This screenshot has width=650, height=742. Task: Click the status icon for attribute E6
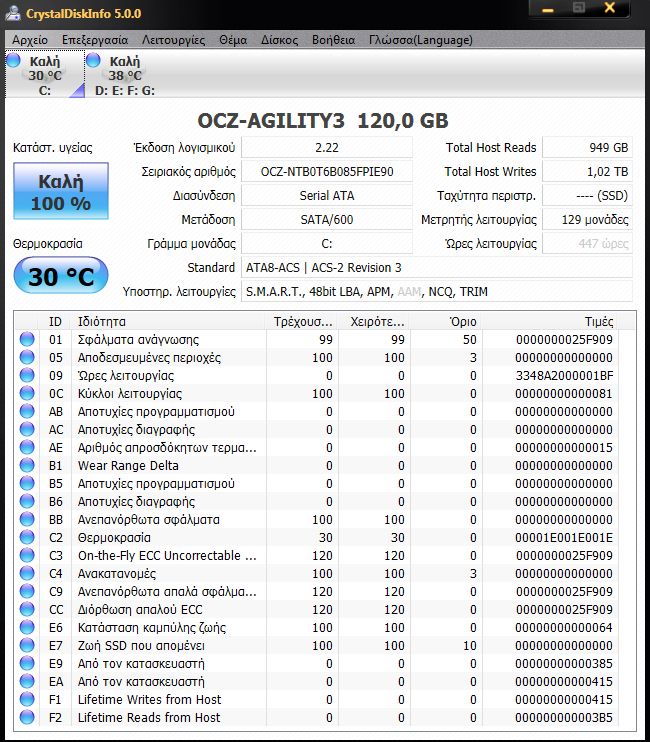point(27,627)
